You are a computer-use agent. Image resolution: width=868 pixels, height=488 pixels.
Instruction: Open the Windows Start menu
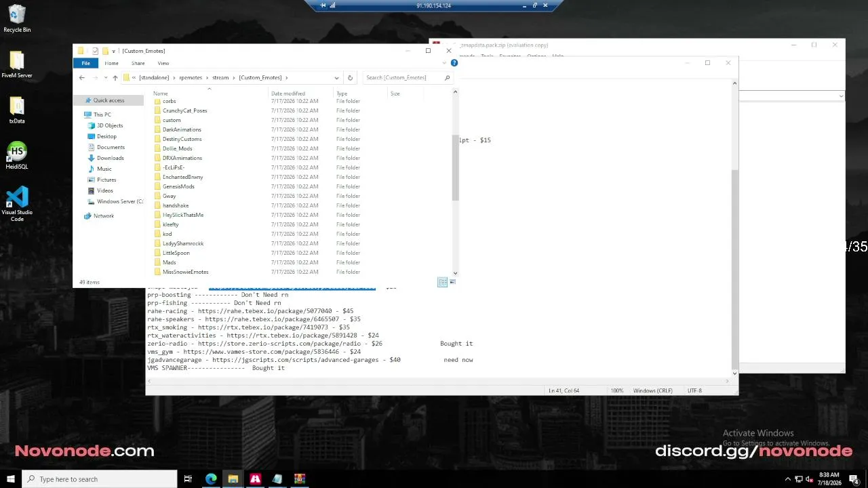pos(11,479)
